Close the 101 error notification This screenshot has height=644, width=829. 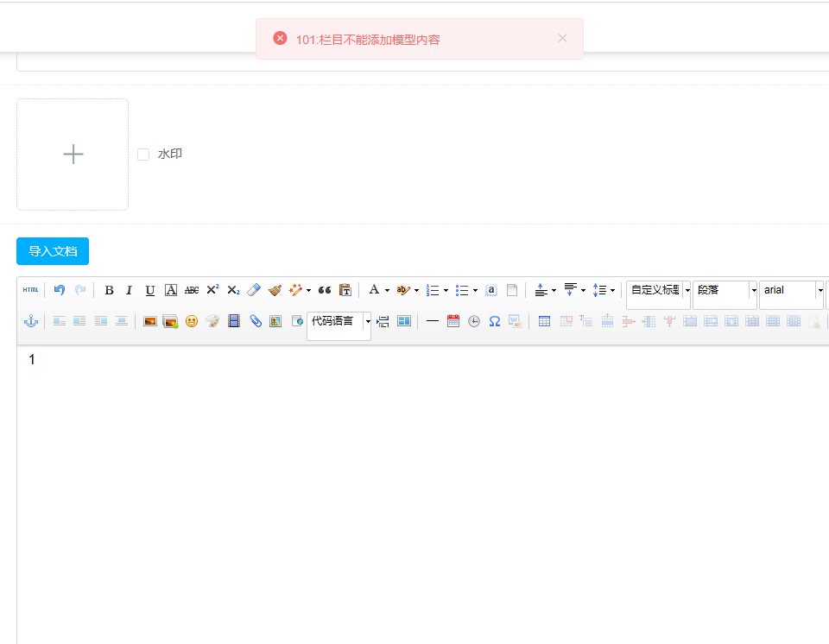pos(562,38)
